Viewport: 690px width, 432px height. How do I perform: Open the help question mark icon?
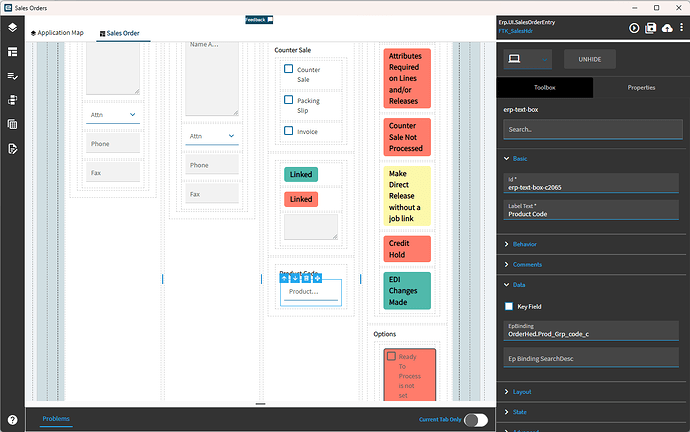coord(12,420)
